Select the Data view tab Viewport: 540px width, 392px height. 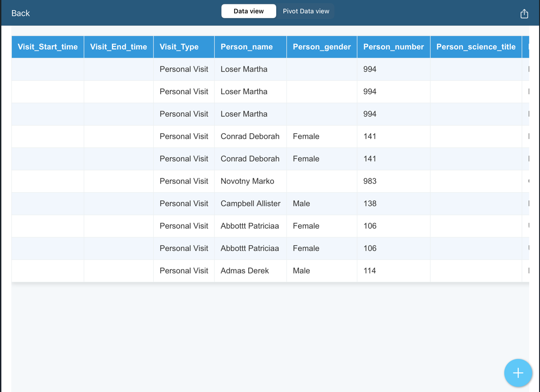point(248,11)
